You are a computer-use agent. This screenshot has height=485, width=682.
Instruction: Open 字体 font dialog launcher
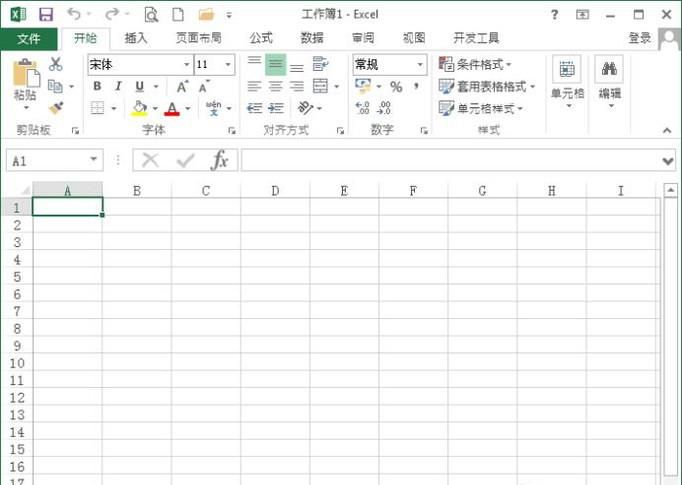(232, 130)
